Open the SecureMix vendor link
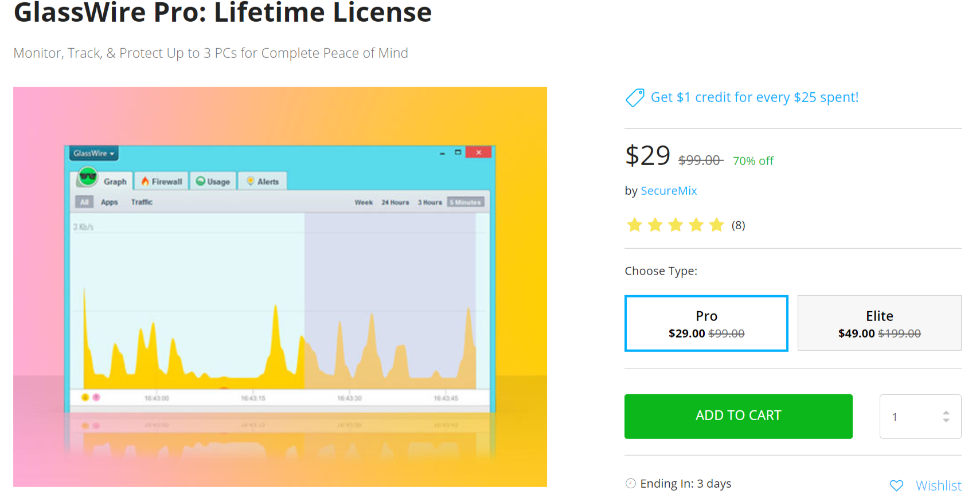 coord(669,191)
